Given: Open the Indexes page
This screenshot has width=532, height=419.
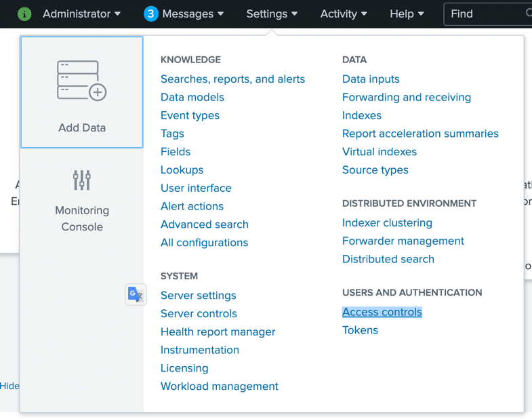Looking at the screenshot, I should (x=362, y=115).
